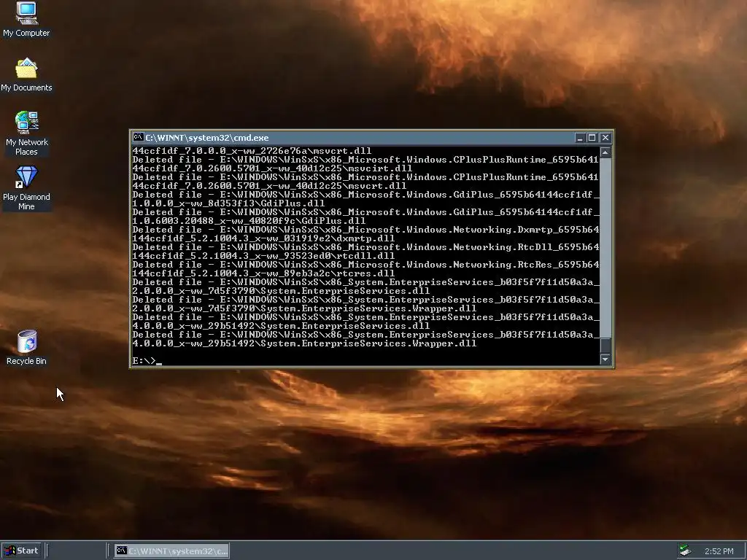
Task: Click the line ending with msvcirt.dll
Action: 272,168
